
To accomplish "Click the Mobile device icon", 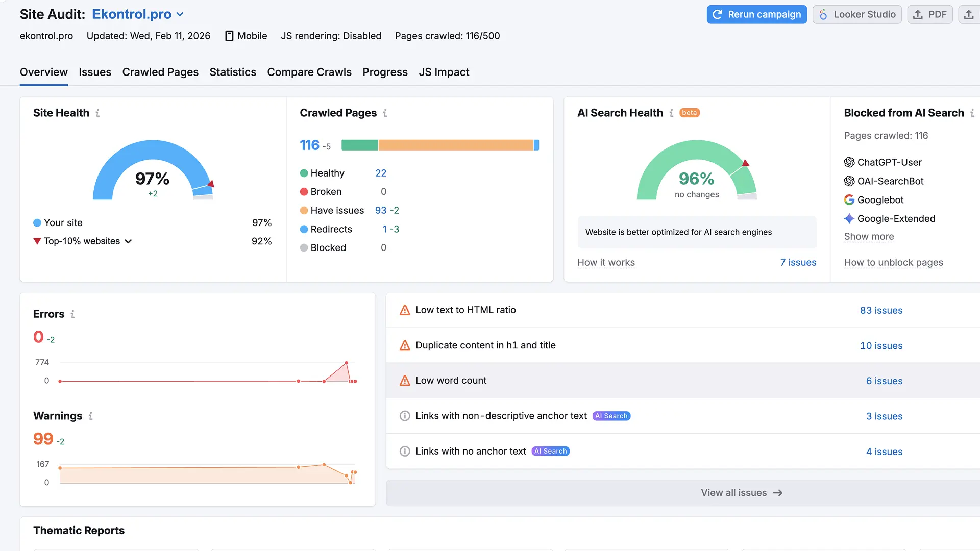I will (x=229, y=36).
